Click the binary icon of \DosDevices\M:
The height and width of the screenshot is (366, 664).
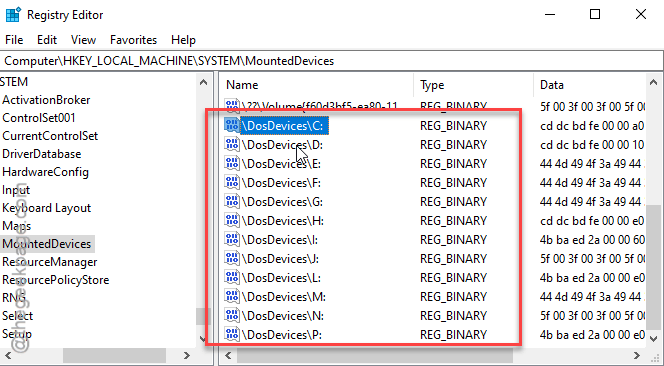[232, 297]
